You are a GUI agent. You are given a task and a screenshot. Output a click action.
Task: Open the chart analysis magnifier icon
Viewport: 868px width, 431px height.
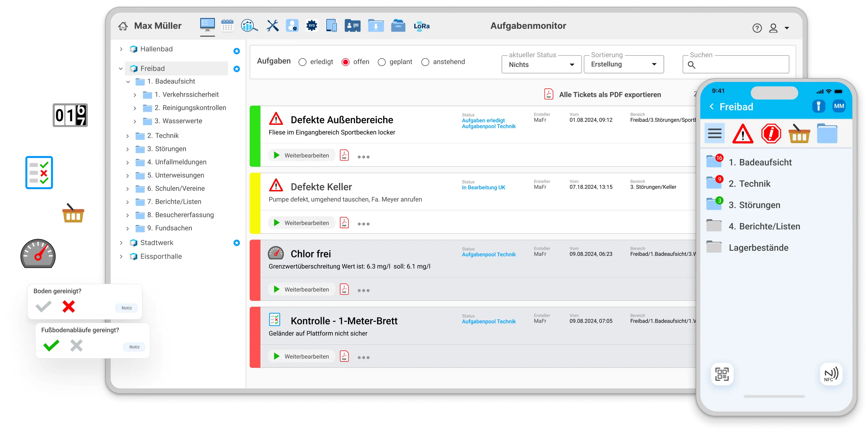[x=249, y=26]
